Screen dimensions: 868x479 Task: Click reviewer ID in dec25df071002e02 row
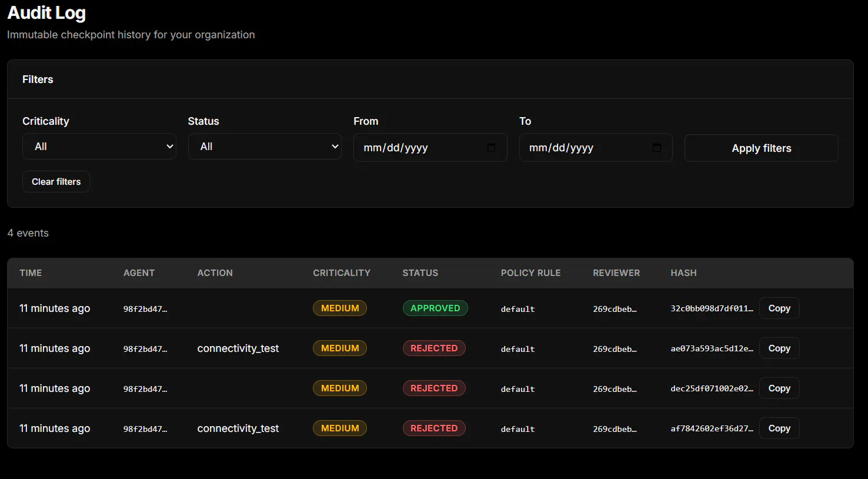pos(615,389)
